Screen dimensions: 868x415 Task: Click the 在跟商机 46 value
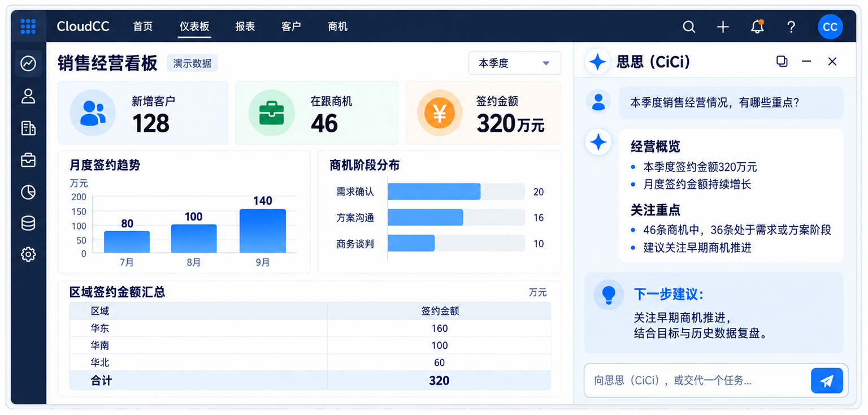(324, 123)
